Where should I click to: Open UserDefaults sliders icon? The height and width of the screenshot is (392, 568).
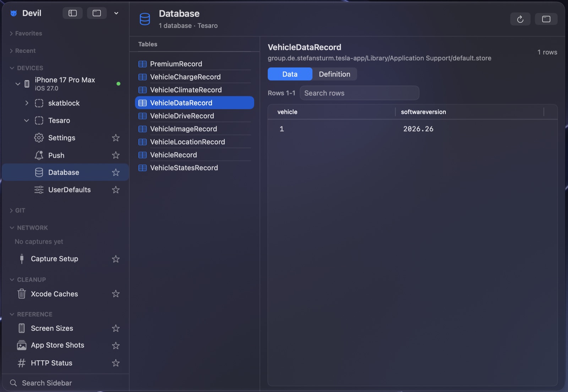click(39, 190)
